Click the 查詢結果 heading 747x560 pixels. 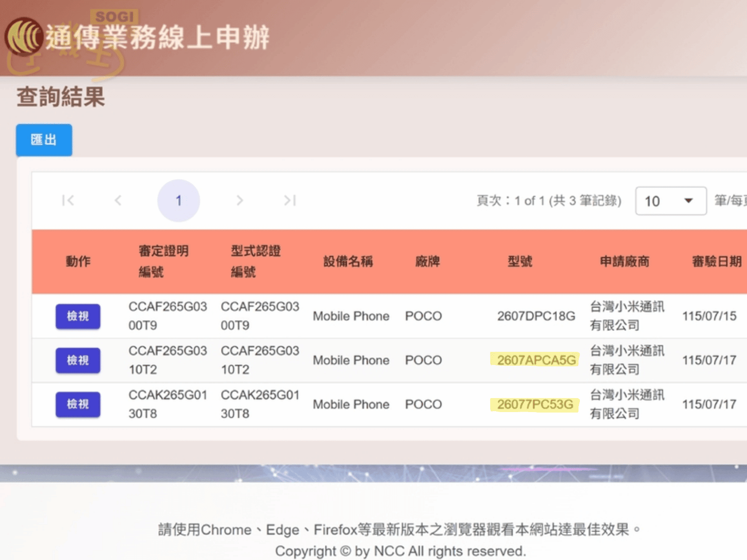pos(61,97)
